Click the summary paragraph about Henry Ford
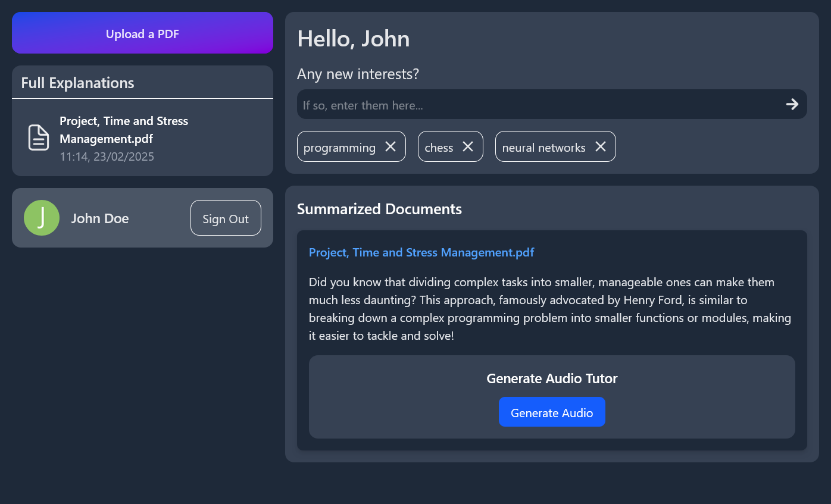 pyautogui.click(x=550, y=309)
